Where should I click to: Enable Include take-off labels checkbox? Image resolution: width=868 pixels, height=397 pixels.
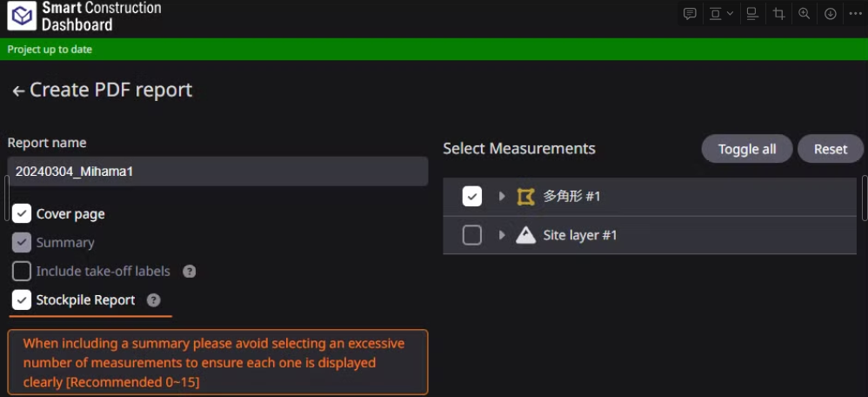(x=22, y=271)
